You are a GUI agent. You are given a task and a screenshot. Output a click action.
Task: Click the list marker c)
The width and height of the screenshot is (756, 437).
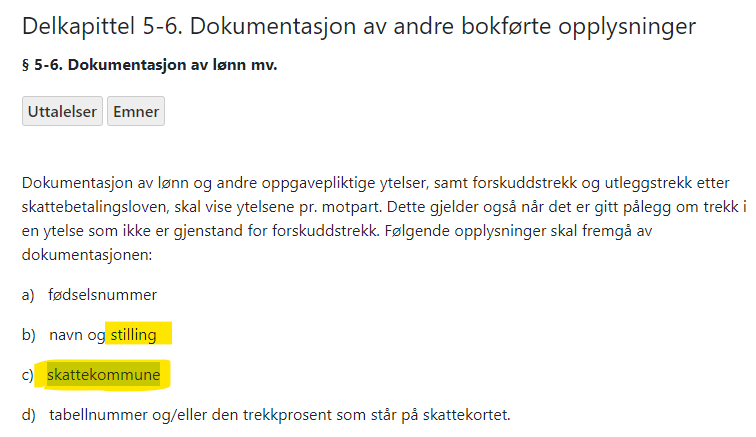click(28, 375)
